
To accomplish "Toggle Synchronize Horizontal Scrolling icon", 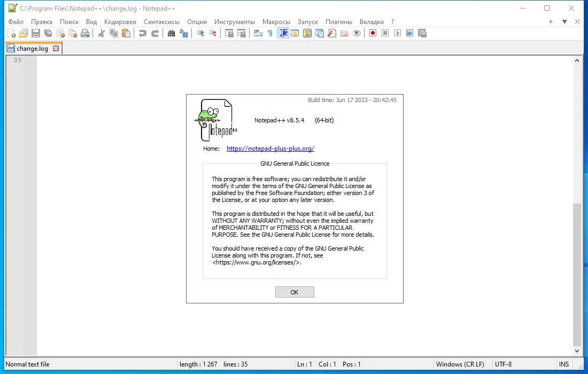I will (x=242, y=33).
